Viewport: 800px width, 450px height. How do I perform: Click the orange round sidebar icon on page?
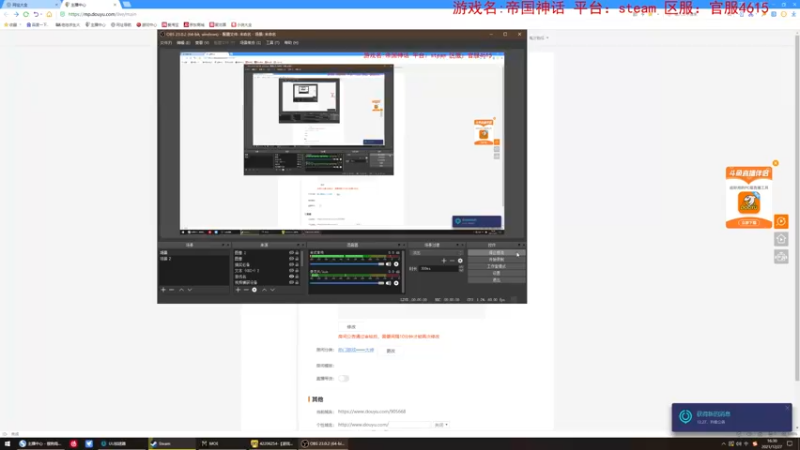(781, 221)
